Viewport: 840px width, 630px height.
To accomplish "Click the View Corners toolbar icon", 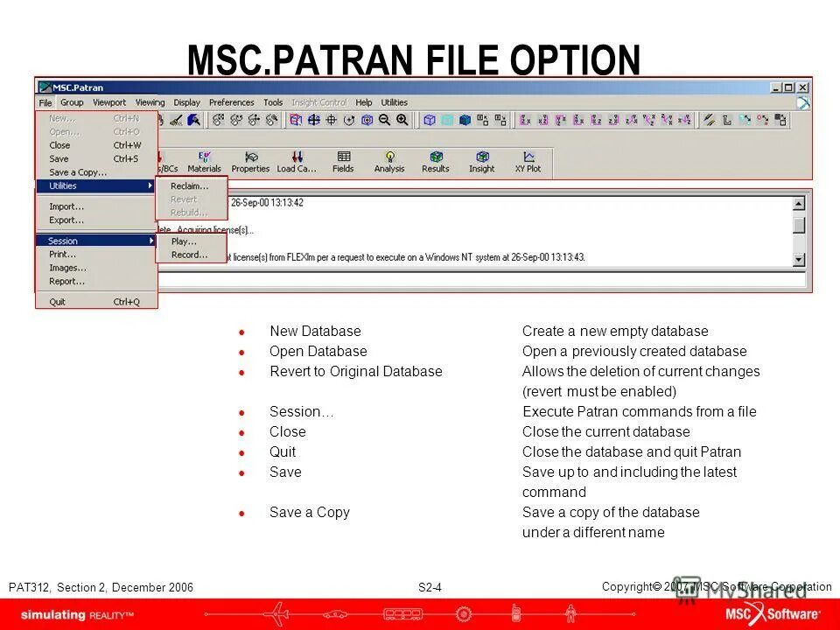I will point(296,120).
